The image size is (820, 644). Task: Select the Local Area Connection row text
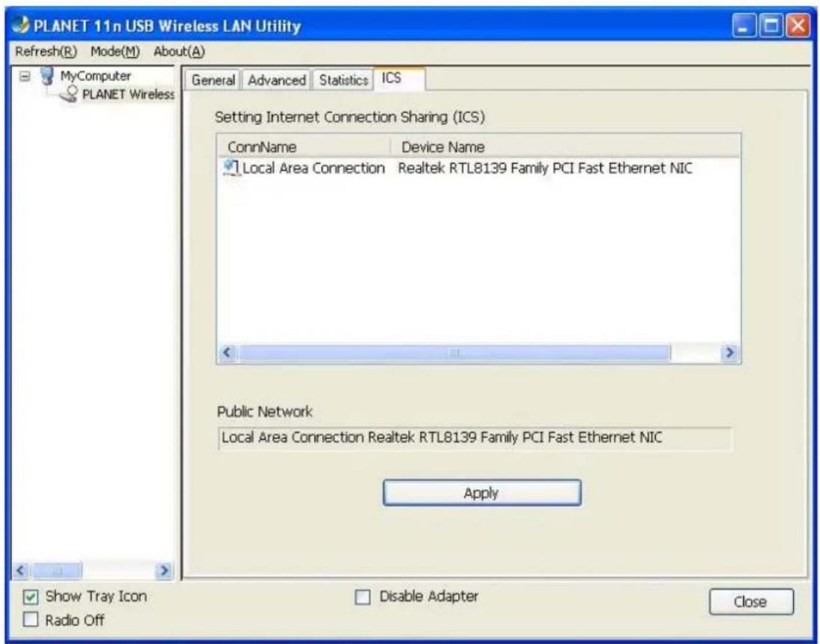point(314,168)
